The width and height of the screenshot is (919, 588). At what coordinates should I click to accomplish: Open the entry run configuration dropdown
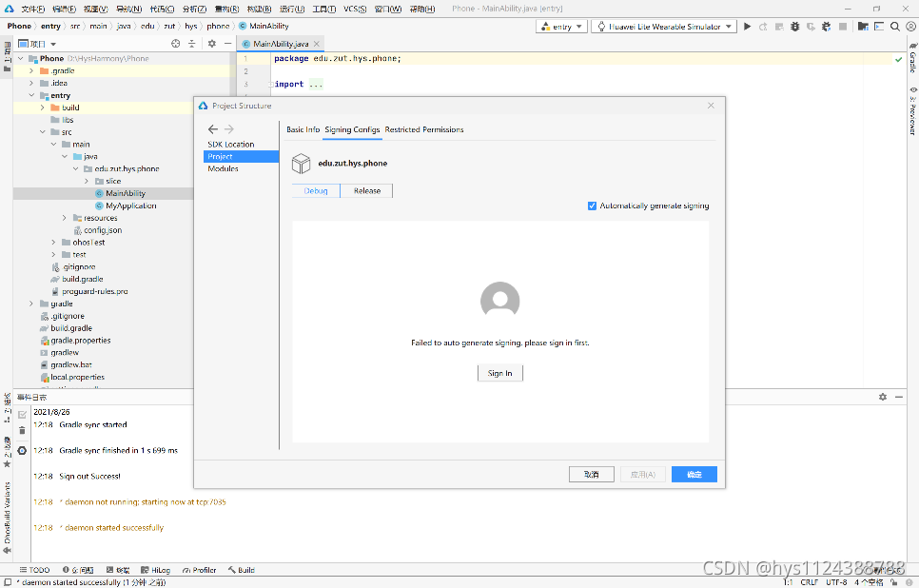point(562,27)
